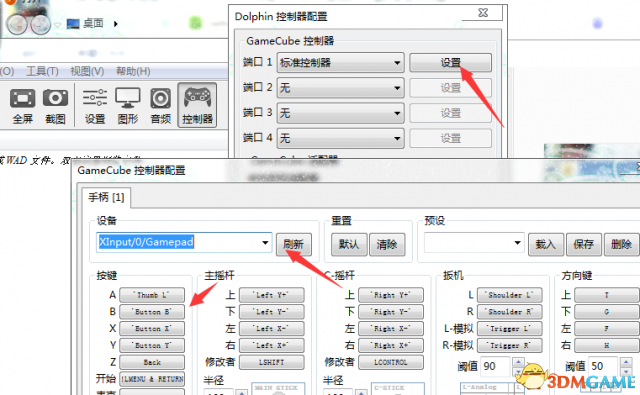640x395 pixels.
Task: Click C-stick down mapping 'Right Y-'
Action: click(391, 312)
